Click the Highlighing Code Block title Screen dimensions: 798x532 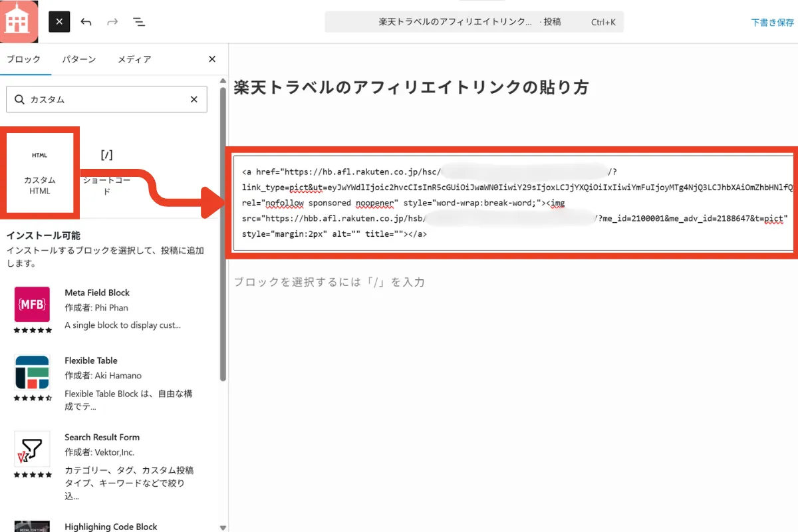point(111,527)
